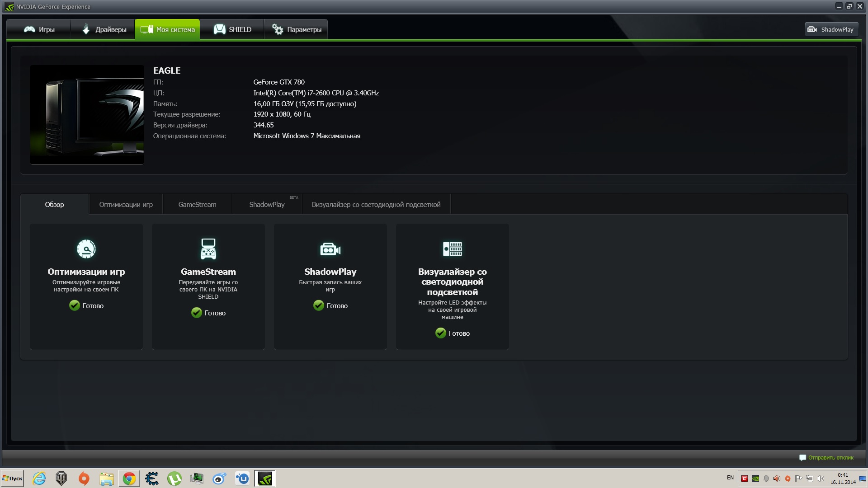Click the LED visualizer icon on overview card
Viewport: 868px width, 488px height.
(452, 249)
